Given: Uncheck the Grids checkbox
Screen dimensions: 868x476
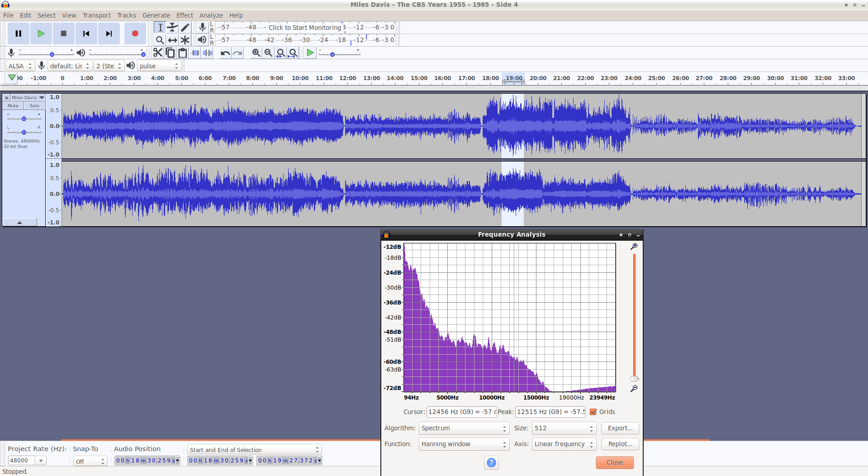Looking at the screenshot, I should 593,412.
